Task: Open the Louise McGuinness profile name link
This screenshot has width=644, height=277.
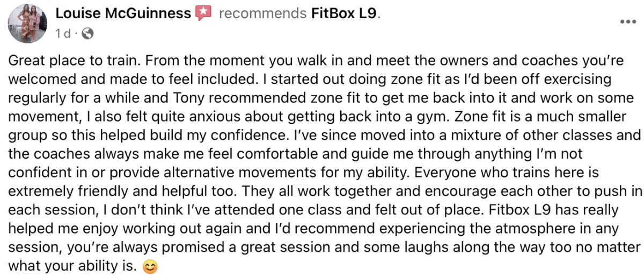Action: click(123, 13)
